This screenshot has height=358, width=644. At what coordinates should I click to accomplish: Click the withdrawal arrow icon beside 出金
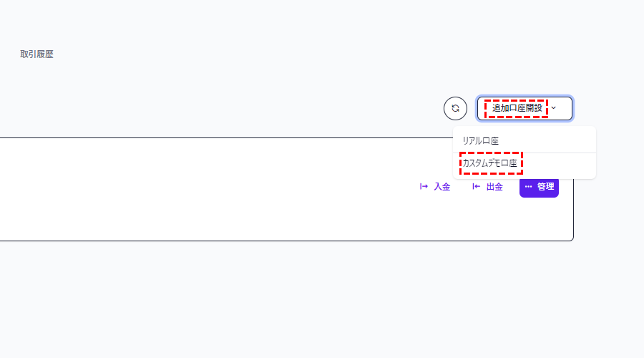[476, 187]
